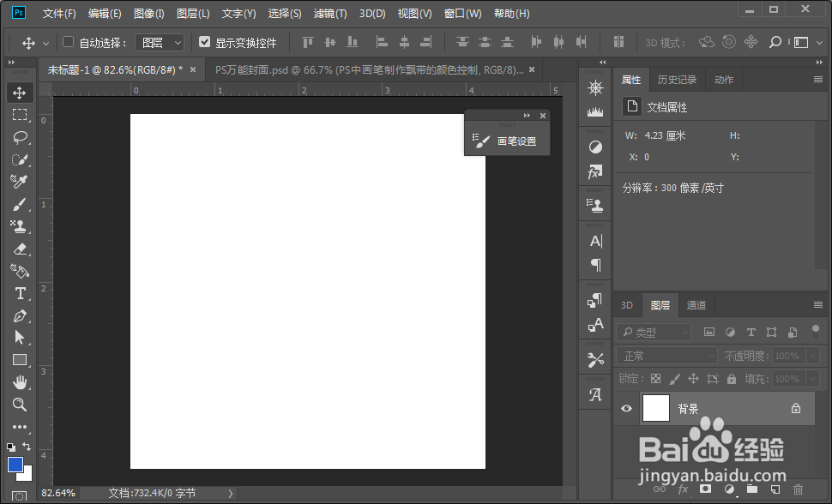Select the Eyedropper tool
832x504 pixels.
tap(20, 182)
